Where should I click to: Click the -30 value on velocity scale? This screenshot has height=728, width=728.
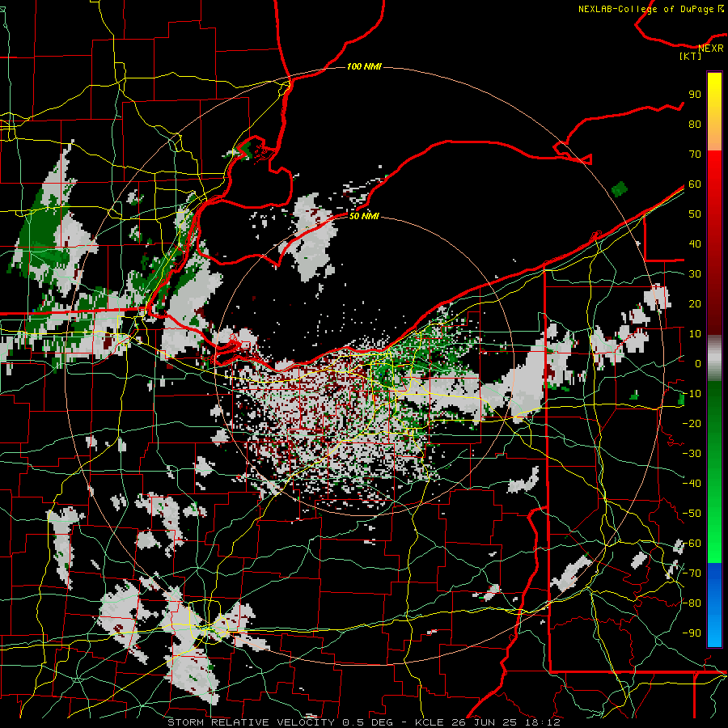pos(692,453)
